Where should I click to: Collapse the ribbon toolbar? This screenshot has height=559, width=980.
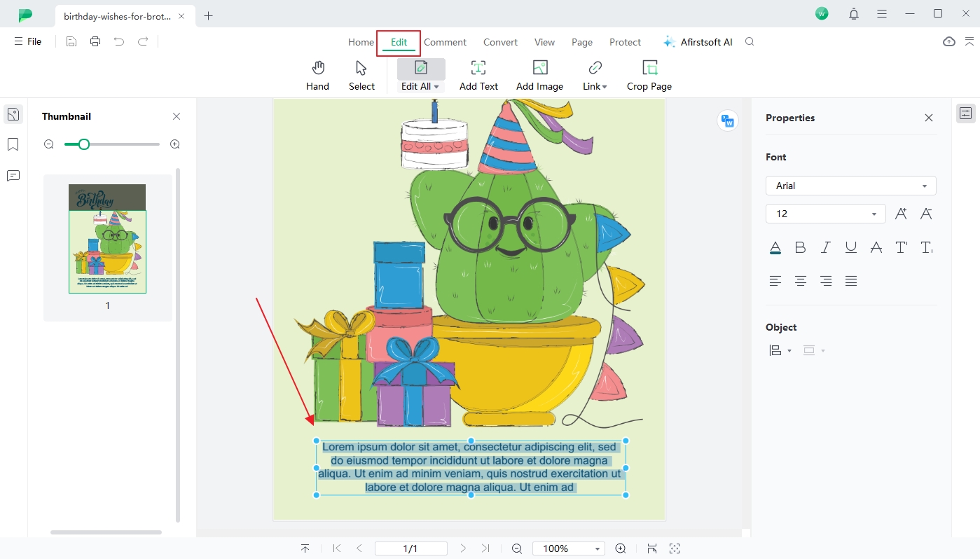click(969, 41)
